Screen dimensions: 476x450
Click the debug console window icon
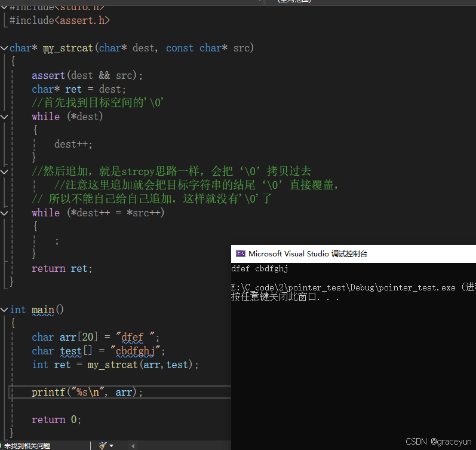click(x=241, y=253)
